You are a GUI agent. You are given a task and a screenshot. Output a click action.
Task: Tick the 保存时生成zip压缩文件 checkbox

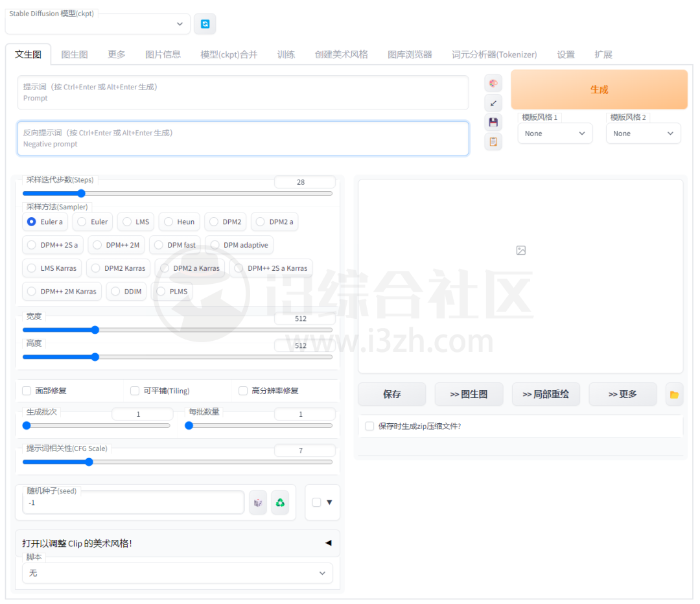click(x=369, y=426)
